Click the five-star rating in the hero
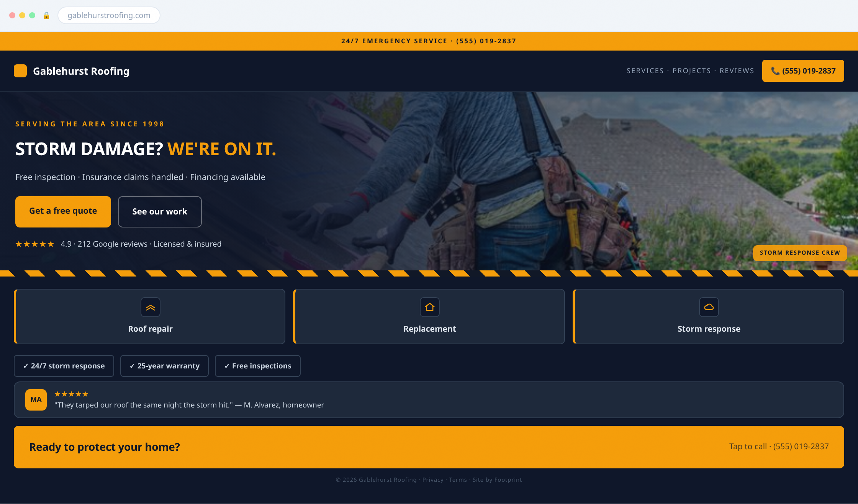 click(x=35, y=244)
